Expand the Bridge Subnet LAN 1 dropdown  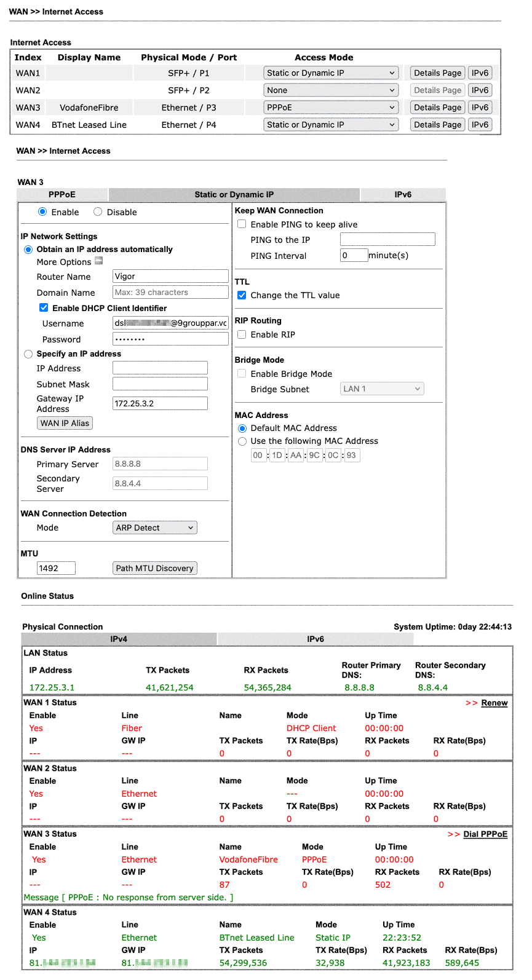pyautogui.click(x=382, y=389)
